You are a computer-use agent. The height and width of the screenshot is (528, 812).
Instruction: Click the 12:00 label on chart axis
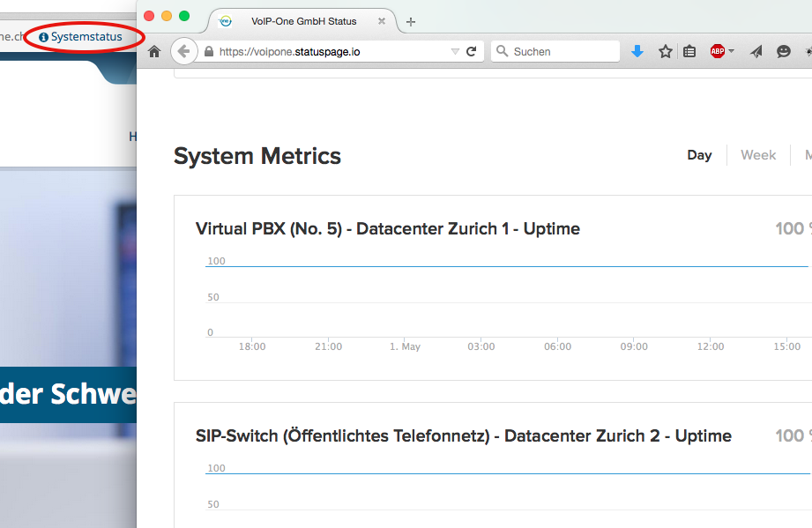pyautogui.click(x=711, y=346)
